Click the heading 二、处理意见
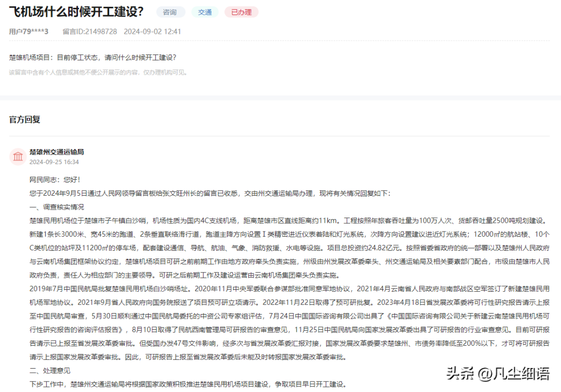The image size is (561, 392). (x=50, y=371)
